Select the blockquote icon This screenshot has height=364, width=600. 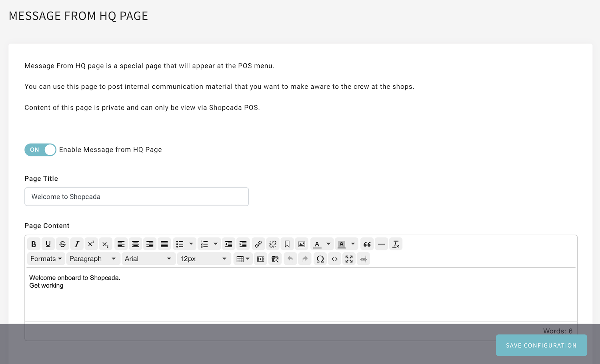point(367,244)
